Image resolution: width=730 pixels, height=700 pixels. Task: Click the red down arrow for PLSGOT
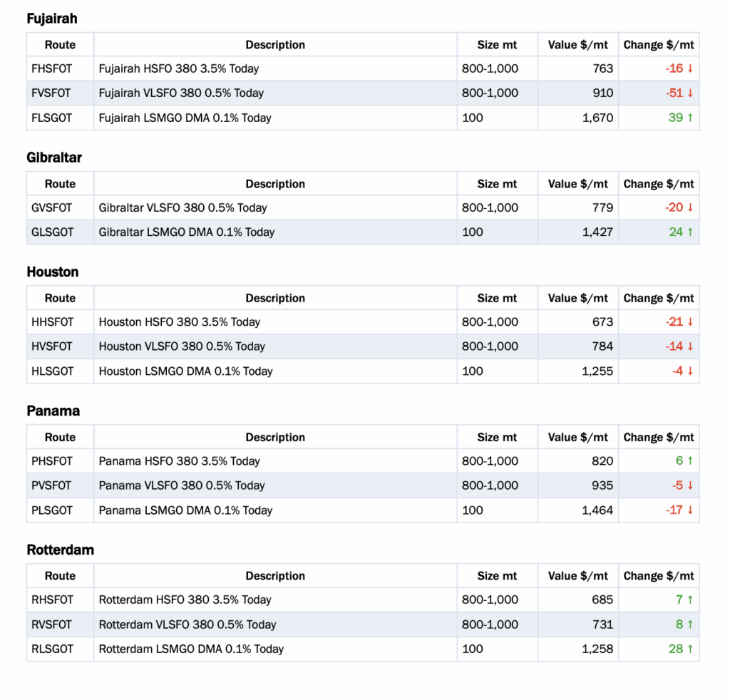[690, 510]
